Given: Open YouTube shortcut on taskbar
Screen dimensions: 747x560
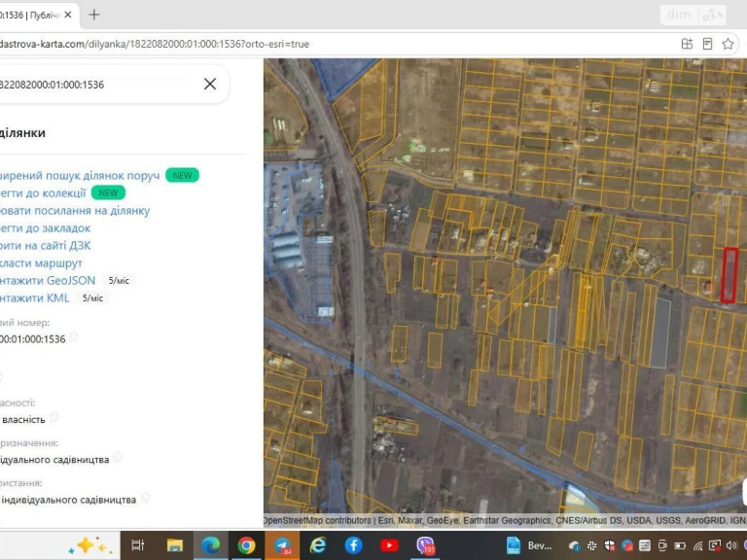Looking at the screenshot, I should [389, 545].
